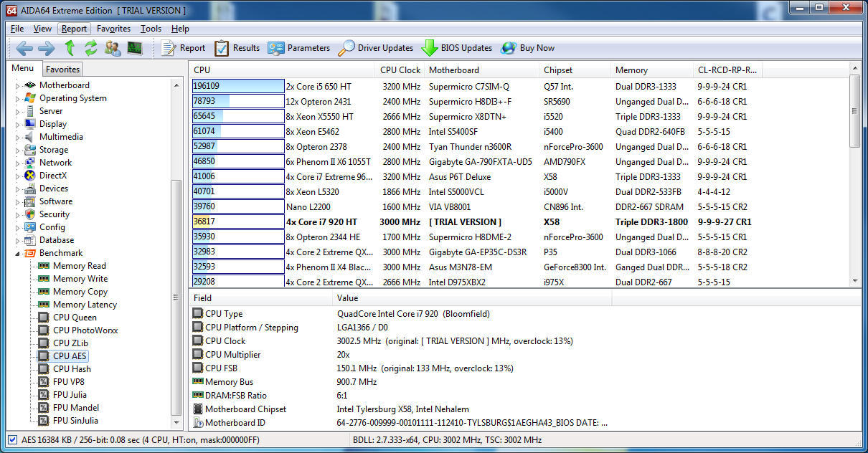Open the View menu

(42, 29)
